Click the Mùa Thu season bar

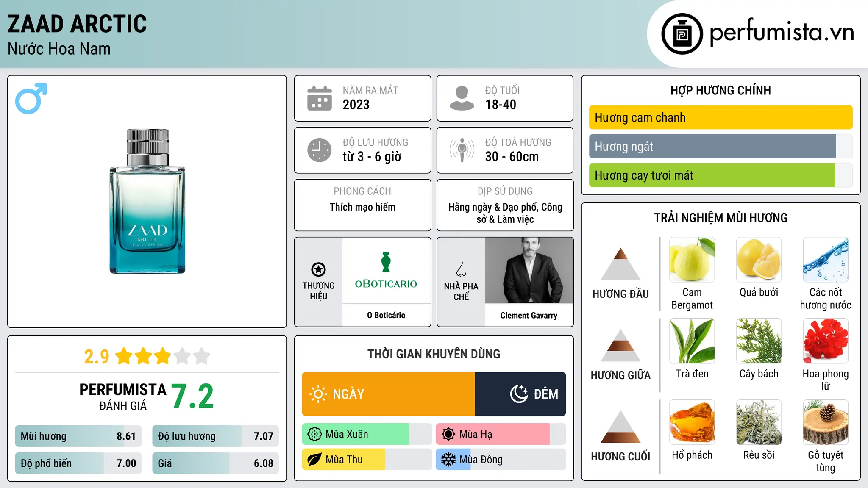[367, 460]
